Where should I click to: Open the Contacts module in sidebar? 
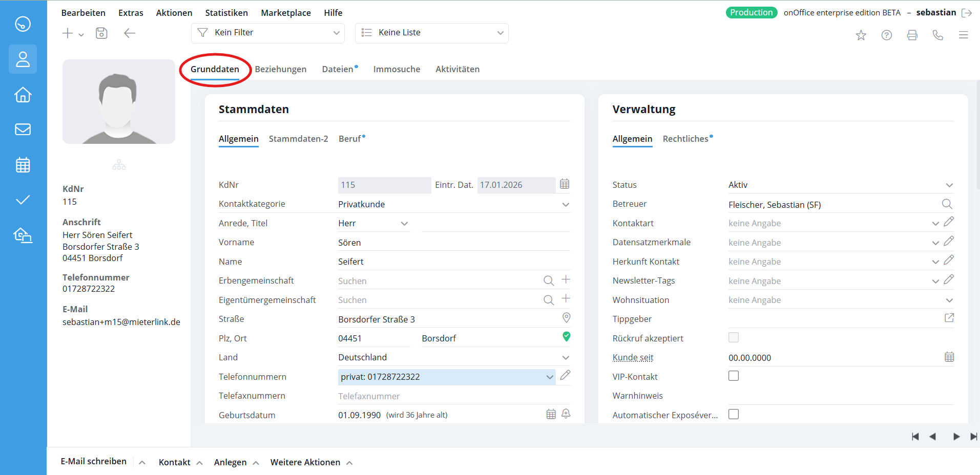click(23, 59)
